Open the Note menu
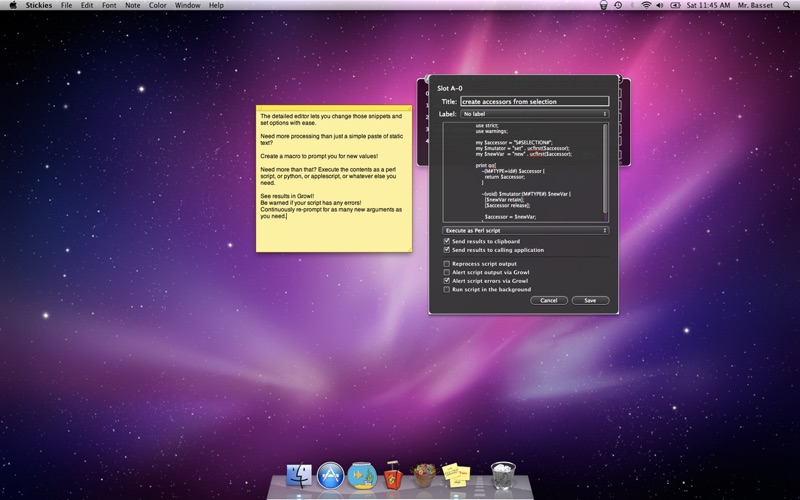The image size is (800, 500). coord(133,6)
